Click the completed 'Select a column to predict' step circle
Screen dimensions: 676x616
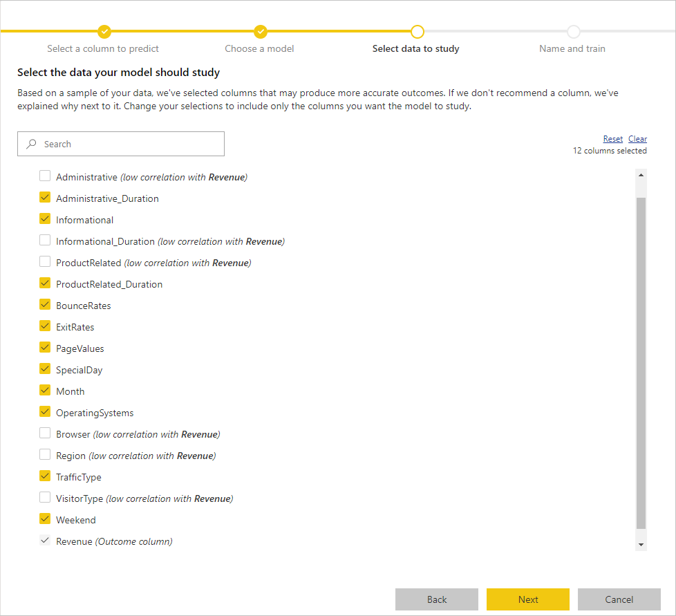click(104, 32)
